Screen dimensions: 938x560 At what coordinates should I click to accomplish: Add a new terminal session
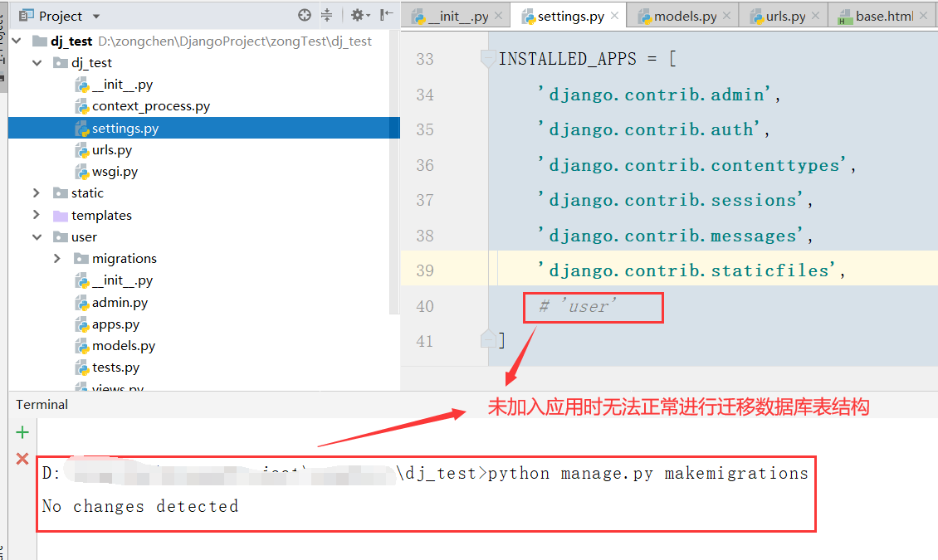pos(22,432)
